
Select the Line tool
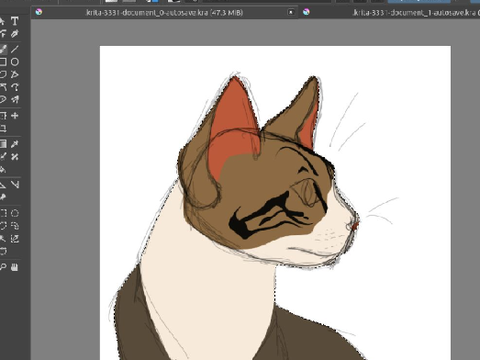point(15,49)
